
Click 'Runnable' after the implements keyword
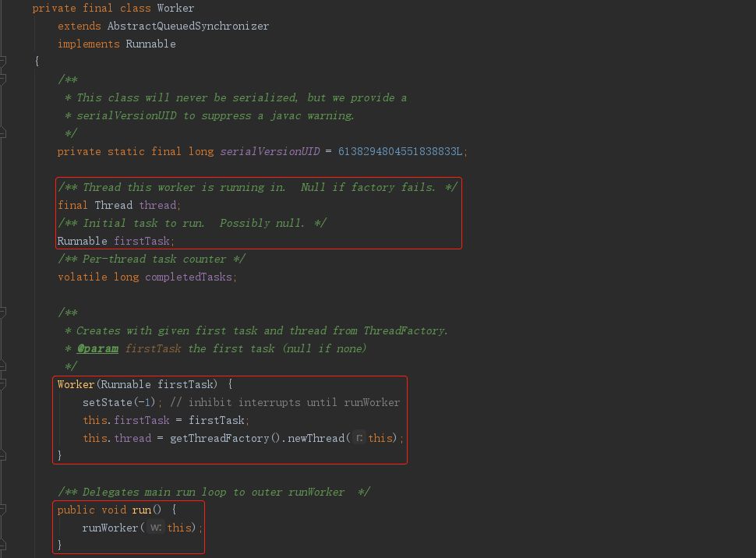(x=150, y=44)
